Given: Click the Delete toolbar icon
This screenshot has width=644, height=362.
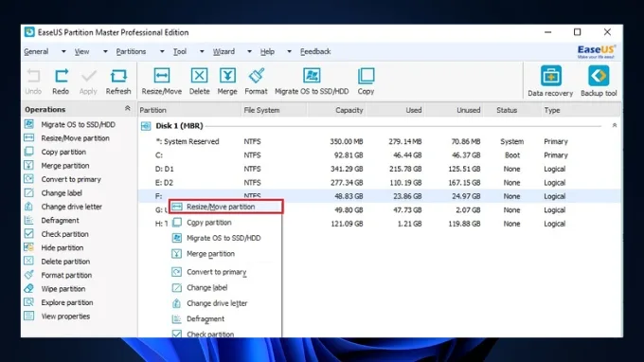Looking at the screenshot, I should click(x=199, y=76).
